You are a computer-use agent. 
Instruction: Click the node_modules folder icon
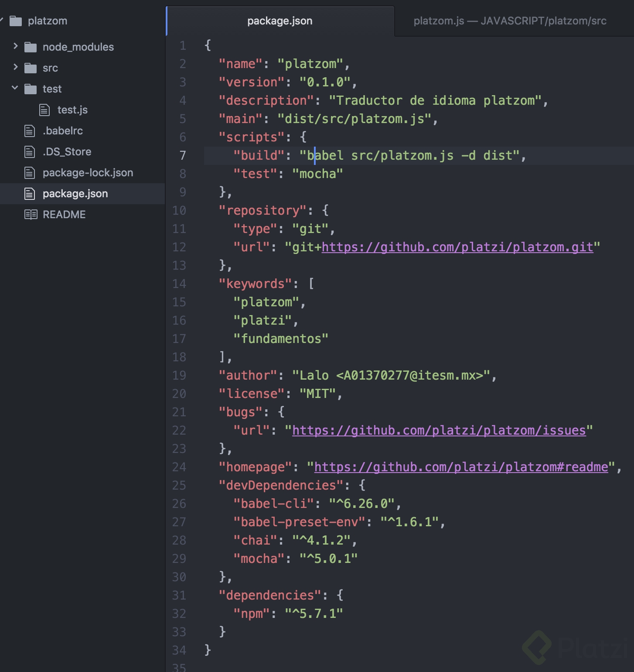pos(31,47)
